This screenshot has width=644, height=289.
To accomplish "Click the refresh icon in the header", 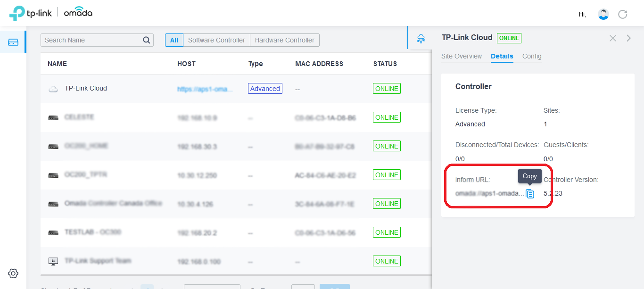I will (623, 14).
